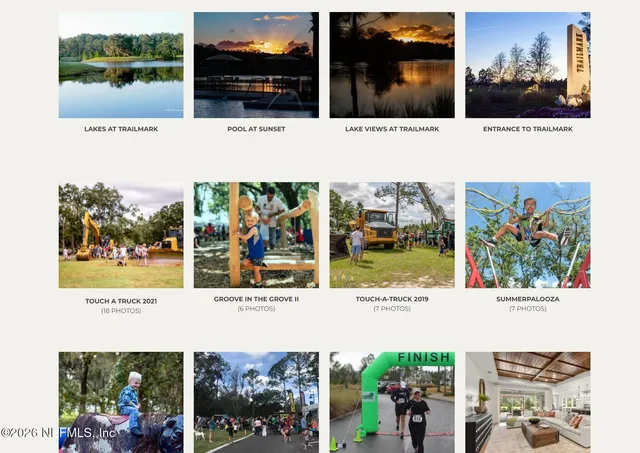This screenshot has height=453, width=640.
Task: Open Touch-A-Truck 2019 album image
Action: coord(392,235)
